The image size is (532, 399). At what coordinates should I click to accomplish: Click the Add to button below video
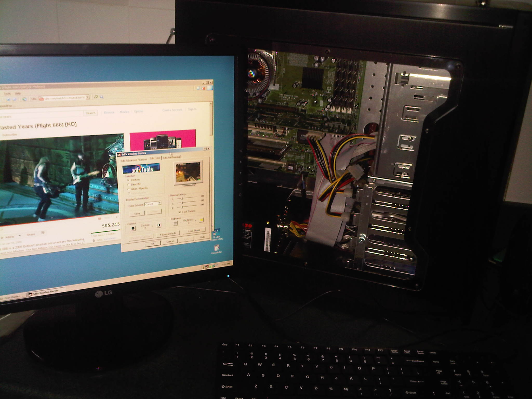(8, 237)
